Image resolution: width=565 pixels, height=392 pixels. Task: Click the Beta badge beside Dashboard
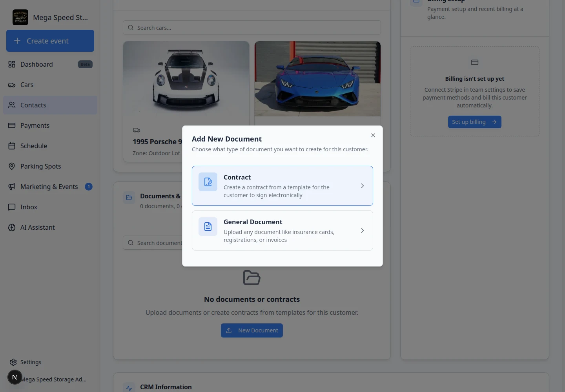point(85,64)
